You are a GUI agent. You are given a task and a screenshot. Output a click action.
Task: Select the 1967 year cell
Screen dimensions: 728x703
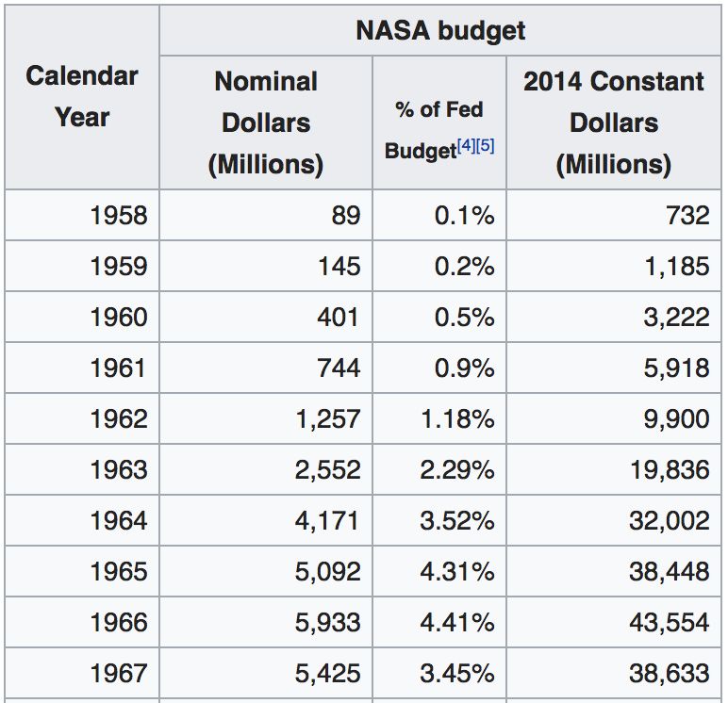pos(119,673)
